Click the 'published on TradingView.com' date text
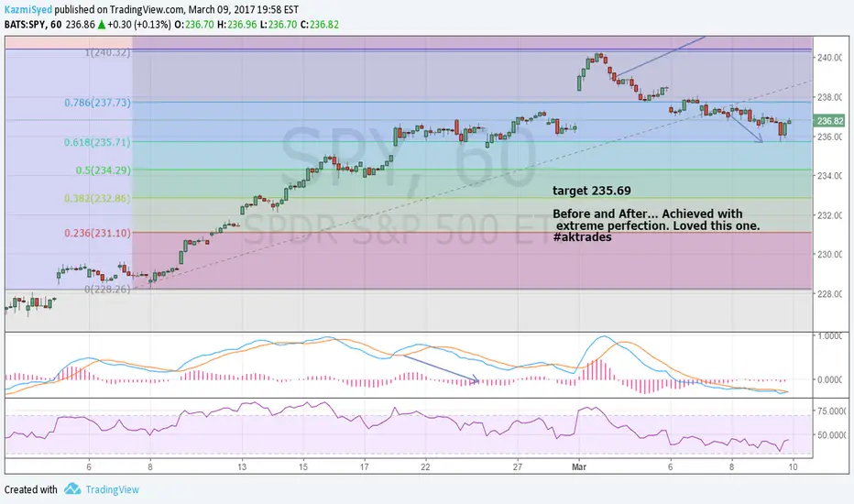Image resolution: width=854 pixels, height=504 pixels. click(177, 9)
